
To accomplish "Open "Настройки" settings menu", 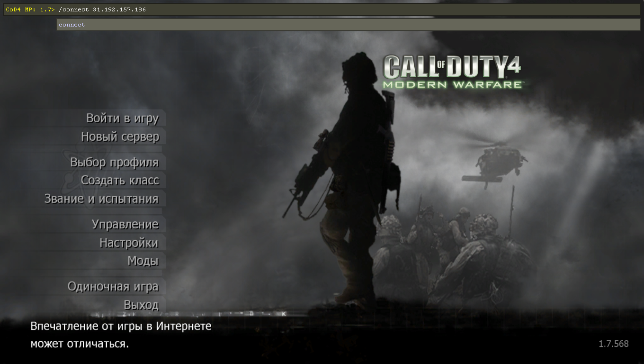I will click(129, 243).
